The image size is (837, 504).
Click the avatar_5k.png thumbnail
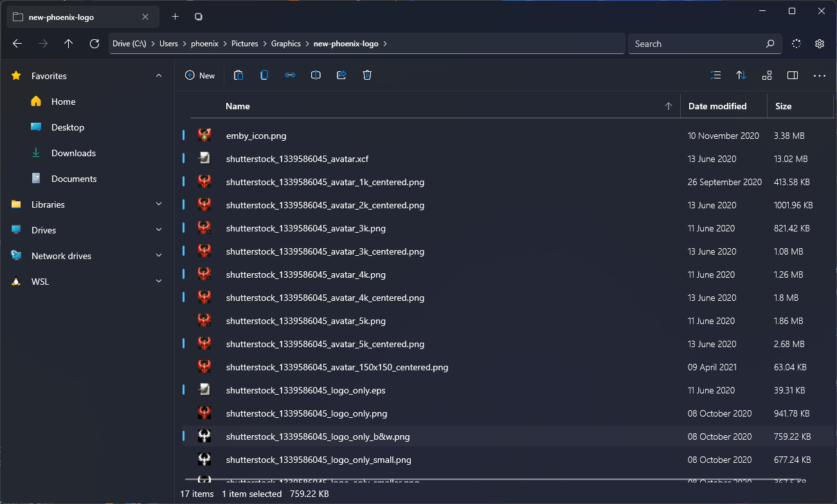[204, 321]
